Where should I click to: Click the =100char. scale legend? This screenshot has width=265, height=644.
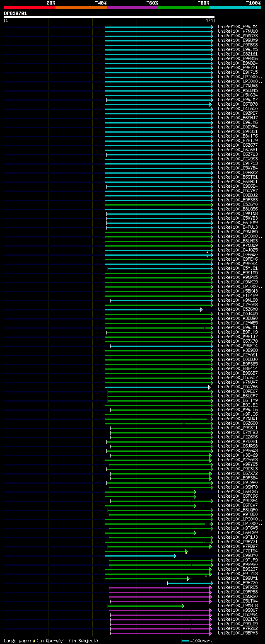coord(197,641)
